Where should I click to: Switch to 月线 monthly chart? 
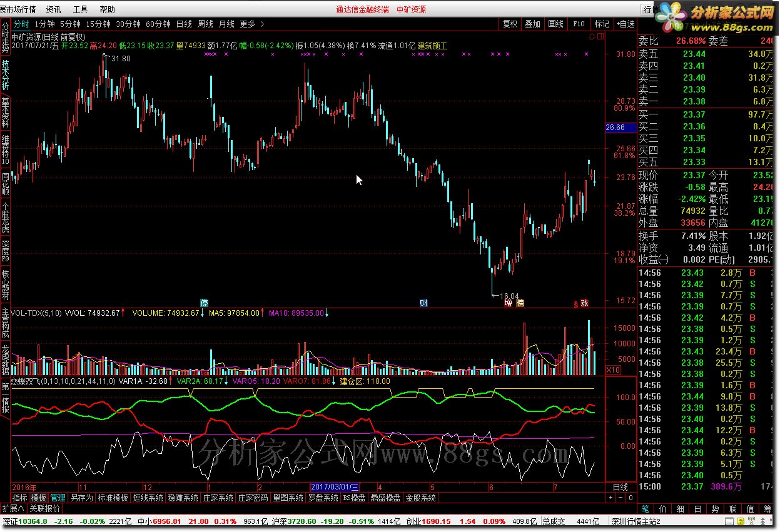[226, 24]
